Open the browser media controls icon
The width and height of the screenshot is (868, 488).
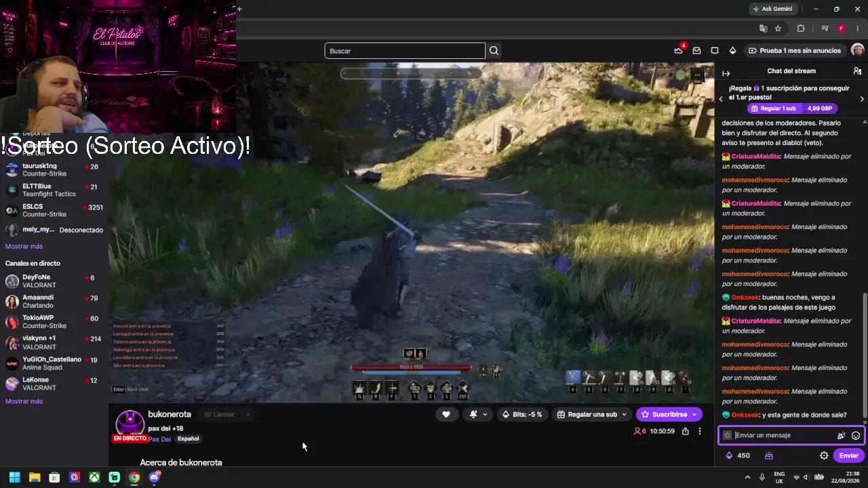[825, 28]
